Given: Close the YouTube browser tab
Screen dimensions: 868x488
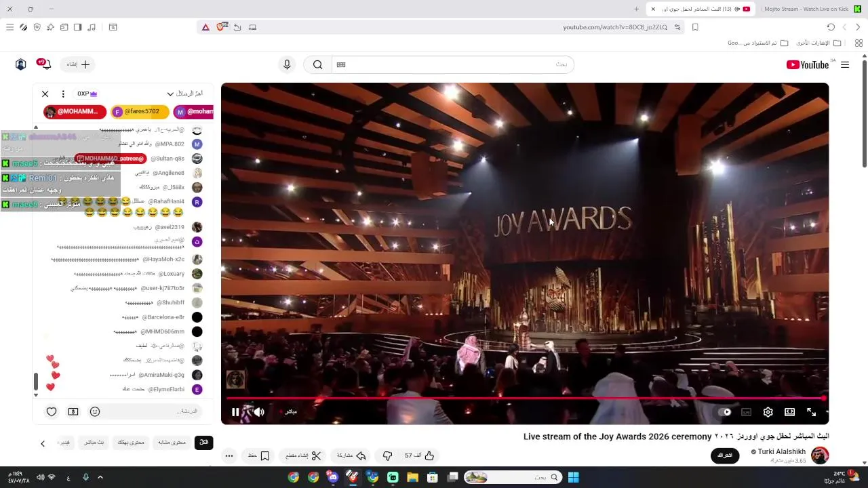Looking at the screenshot, I should [653, 9].
